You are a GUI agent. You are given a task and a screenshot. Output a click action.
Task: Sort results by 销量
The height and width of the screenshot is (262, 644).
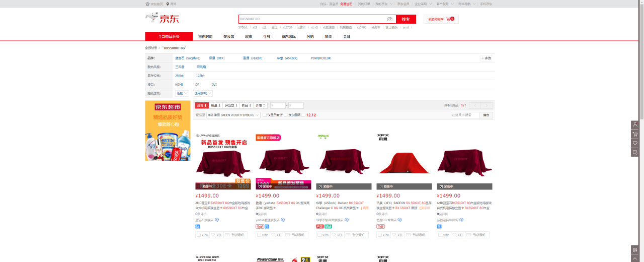(x=216, y=105)
